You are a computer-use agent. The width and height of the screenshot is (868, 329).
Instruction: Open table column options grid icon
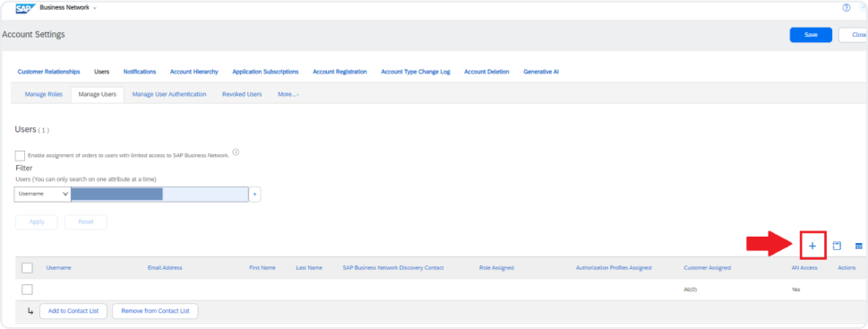coord(858,246)
